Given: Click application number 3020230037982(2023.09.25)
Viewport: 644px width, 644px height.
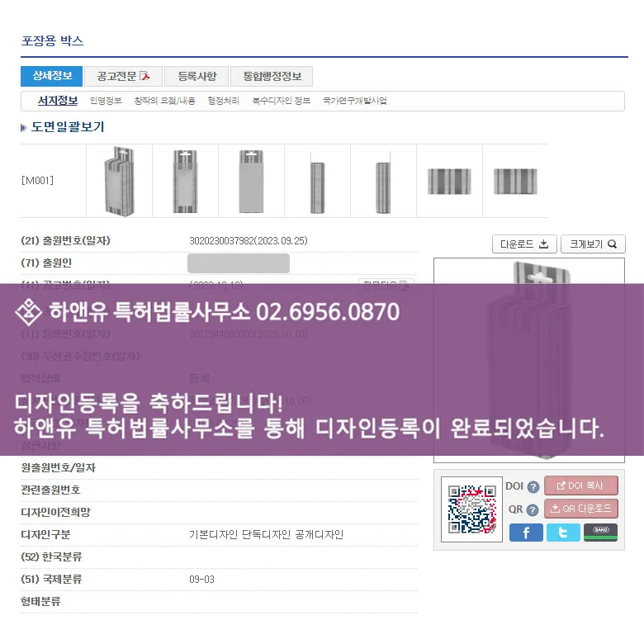Looking at the screenshot, I should tap(248, 241).
